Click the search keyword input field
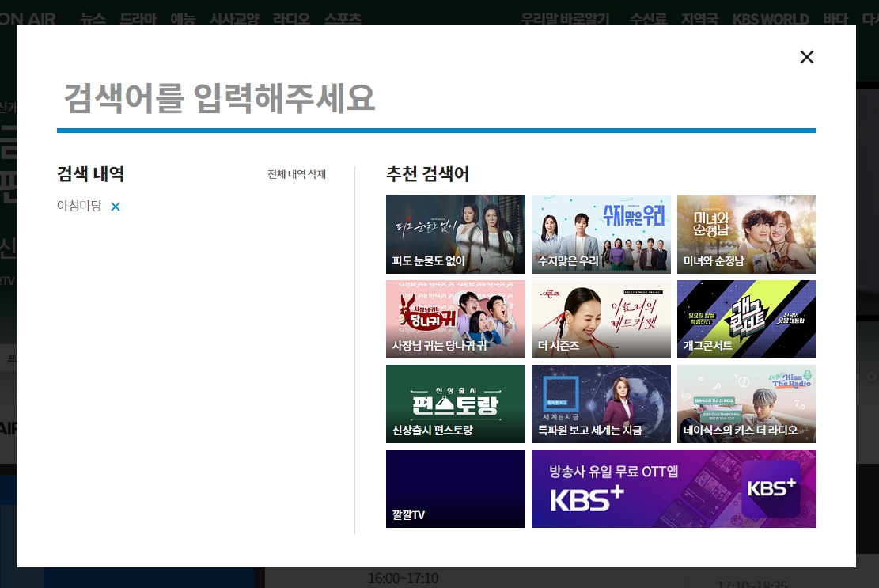879x588 pixels. pos(436,99)
